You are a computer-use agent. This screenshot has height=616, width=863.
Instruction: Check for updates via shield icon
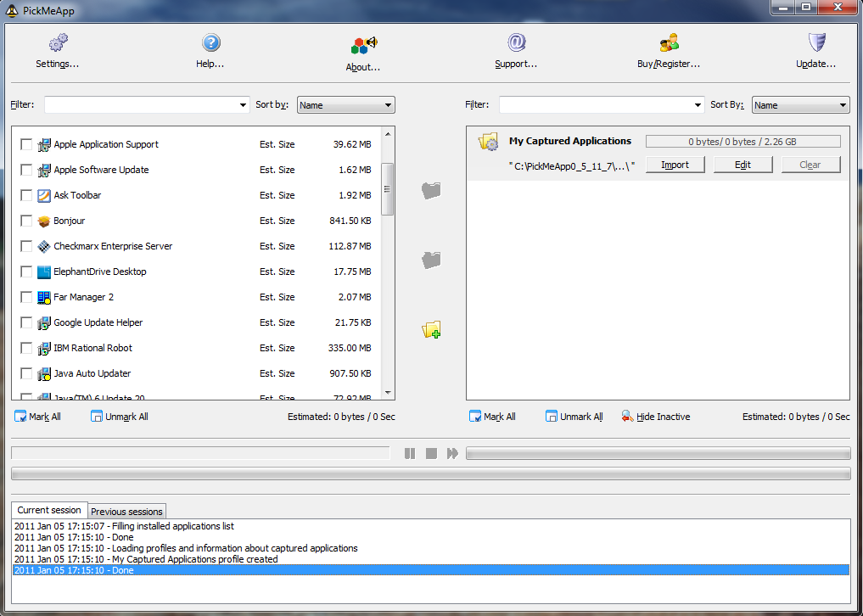coord(817,42)
